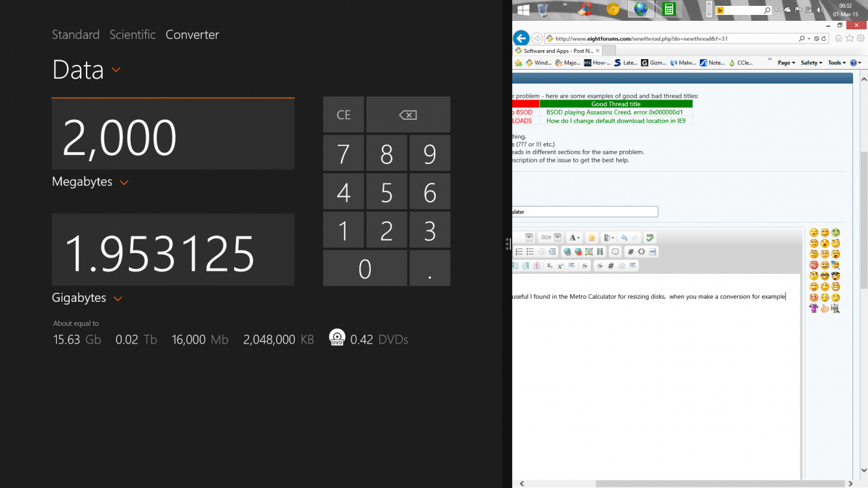The height and width of the screenshot is (488, 868).
Task: Select the Insert Link globe icon
Action: [567, 252]
